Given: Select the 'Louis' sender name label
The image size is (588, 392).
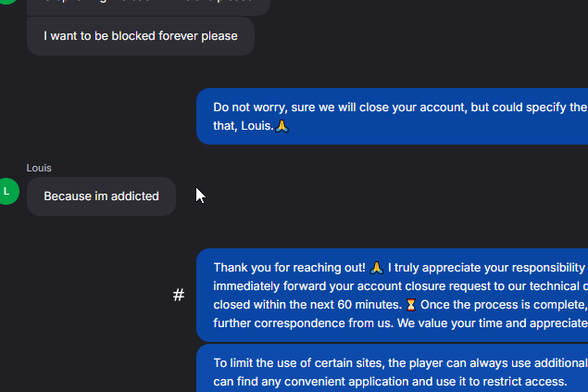Looking at the screenshot, I should [39, 168].
